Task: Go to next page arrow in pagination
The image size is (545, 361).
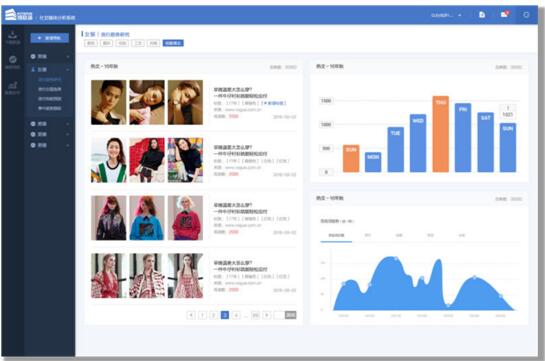Action: click(x=267, y=315)
